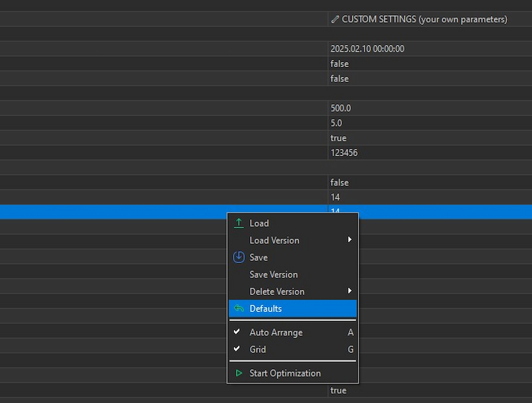
Task: Click the 500.0 parameter value
Action: point(341,108)
